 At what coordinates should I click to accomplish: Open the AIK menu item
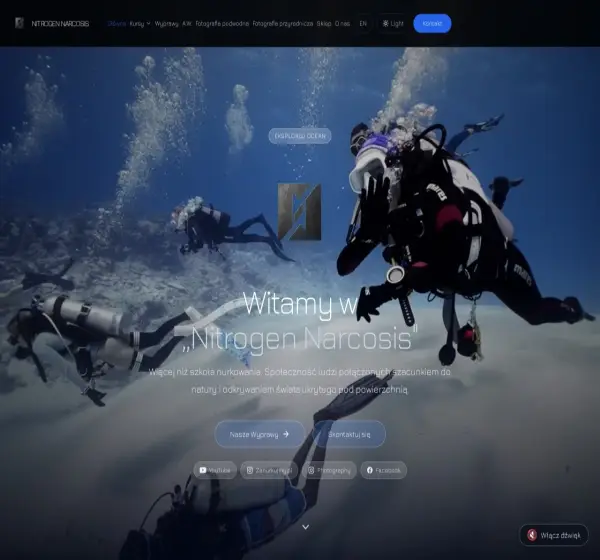click(x=187, y=24)
